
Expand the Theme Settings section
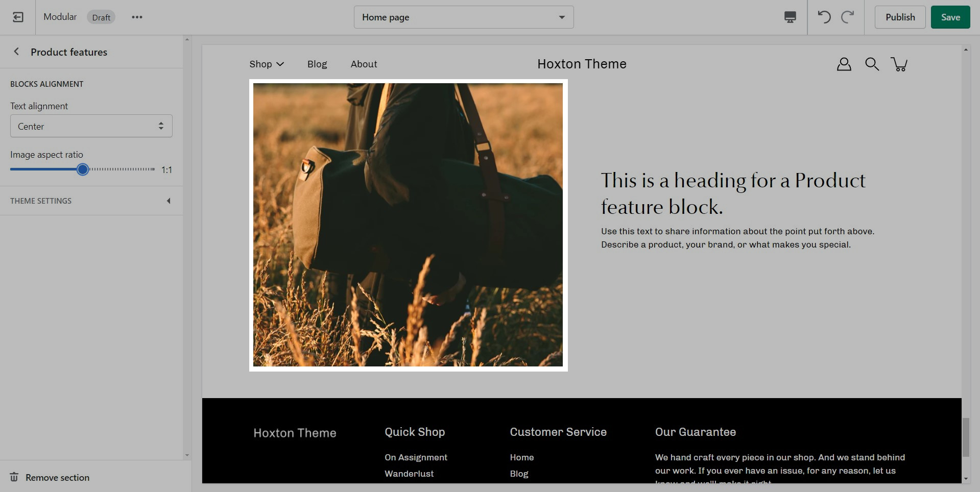[x=91, y=201]
